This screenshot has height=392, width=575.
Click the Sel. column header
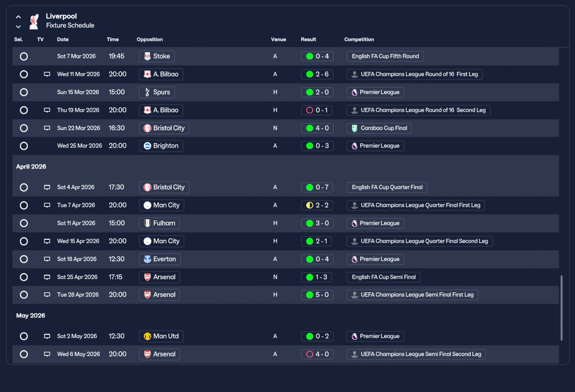[x=18, y=40]
